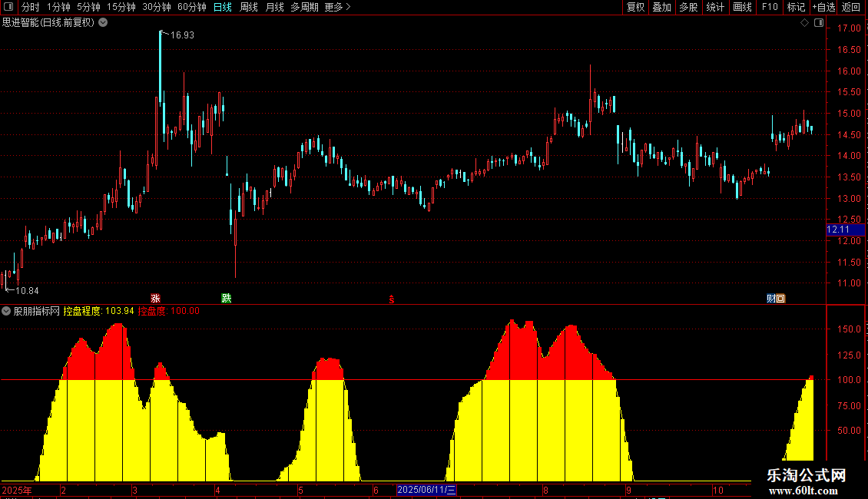The width and height of the screenshot is (868, 499).
Task: Open the 财 financial report marker
Action: point(770,299)
